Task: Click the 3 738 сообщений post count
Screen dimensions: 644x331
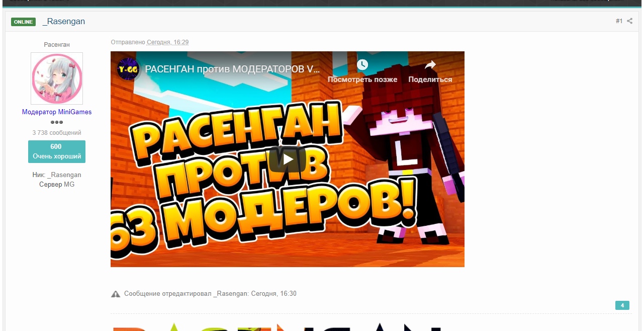Action: pos(57,133)
